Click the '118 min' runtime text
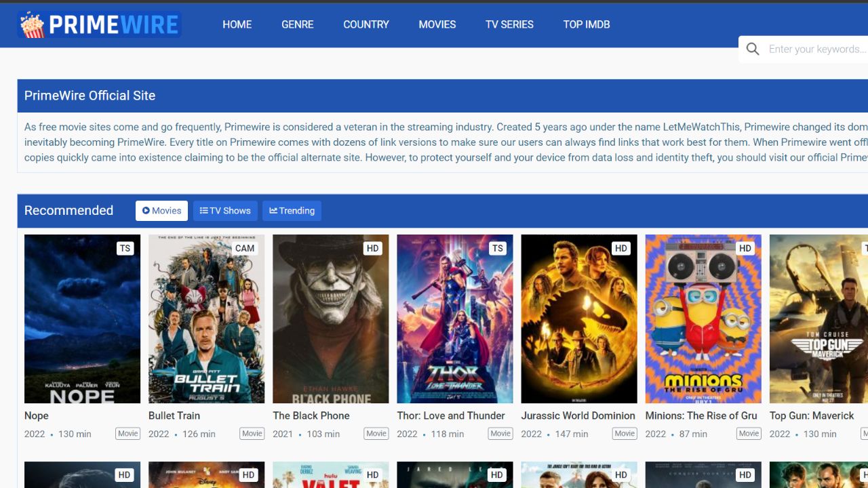This screenshot has width=868, height=488. [x=448, y=434]
